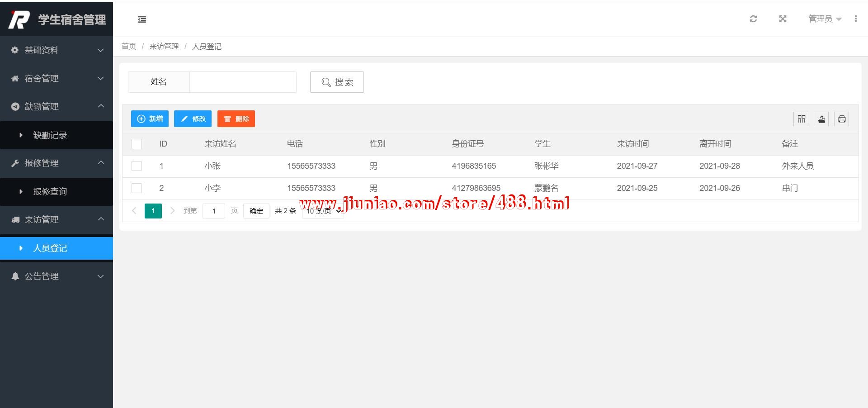Open the 缺勤记录 sidebar menu item
868x408 pixels.
[x=50, y=135]
